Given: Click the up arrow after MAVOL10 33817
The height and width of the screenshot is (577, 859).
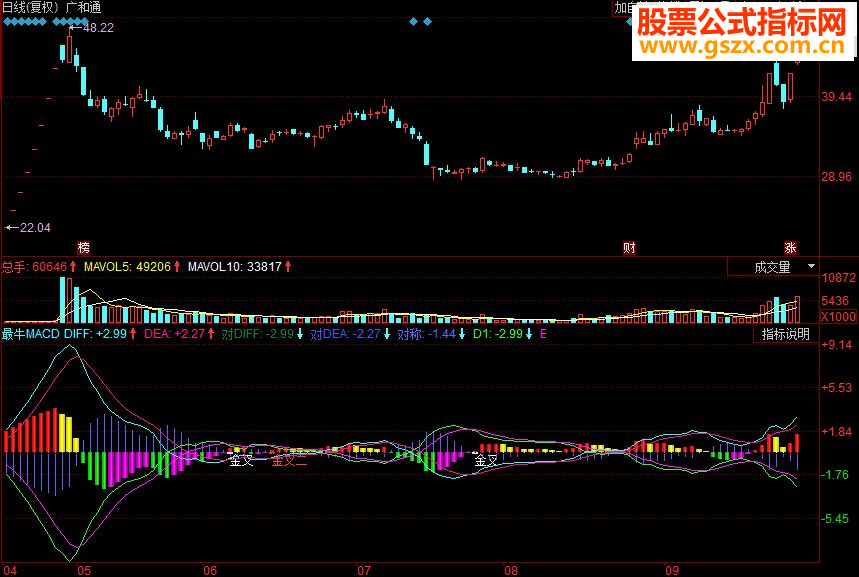Looking at the screenshot, I should point(288,267).
